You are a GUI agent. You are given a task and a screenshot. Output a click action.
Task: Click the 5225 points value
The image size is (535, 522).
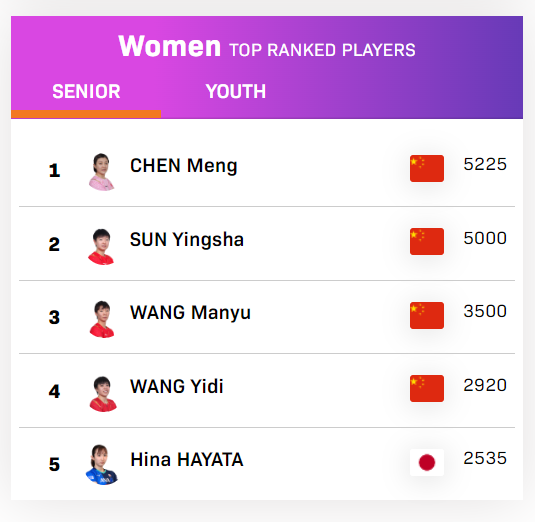485,164
